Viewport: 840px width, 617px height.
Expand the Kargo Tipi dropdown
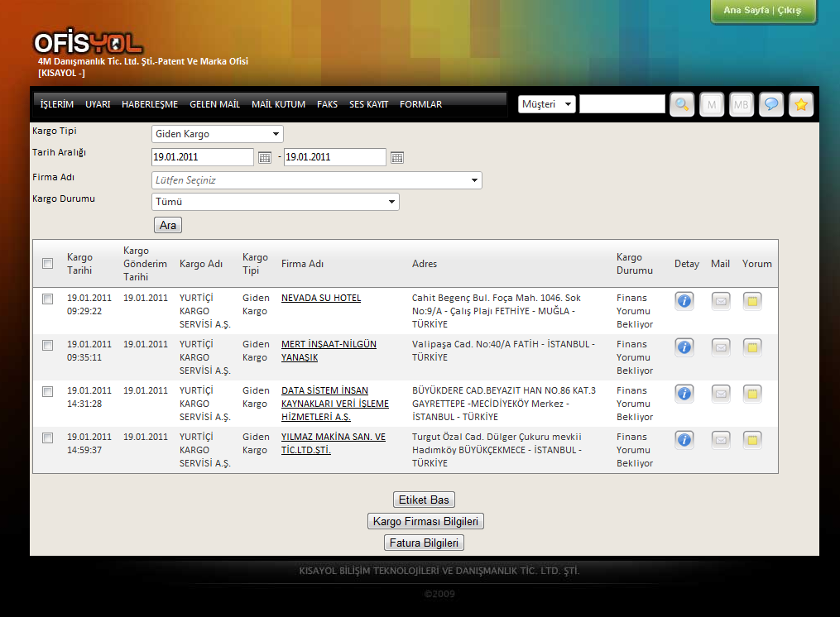[217, 134]
